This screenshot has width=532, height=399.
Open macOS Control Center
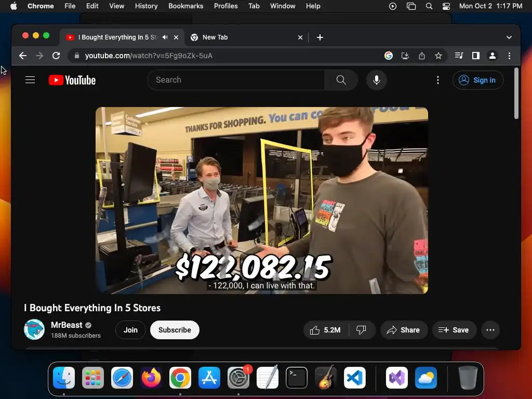[x=446, y=6]
